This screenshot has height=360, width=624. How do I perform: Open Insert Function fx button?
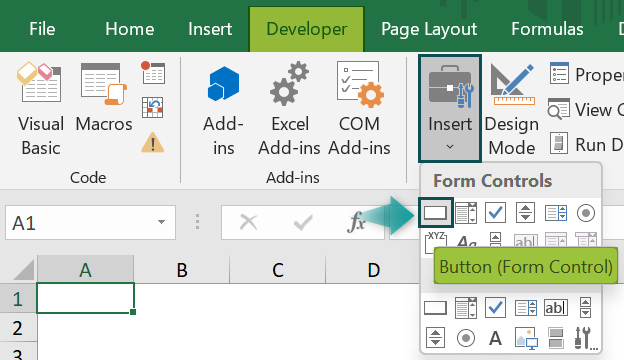tap(355, 222)
